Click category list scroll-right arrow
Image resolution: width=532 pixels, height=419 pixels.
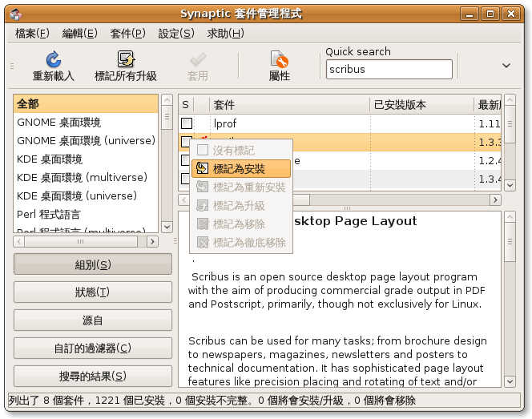click(152, 242)
